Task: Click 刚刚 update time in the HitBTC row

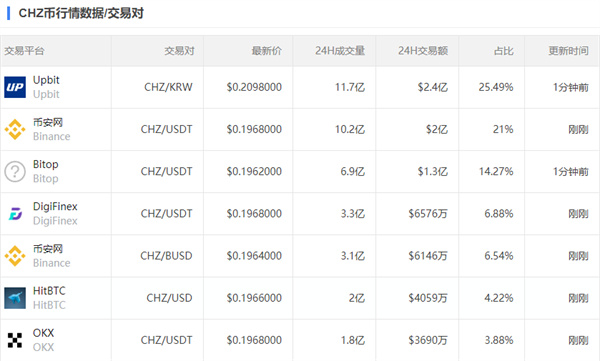Action: [578, 298]
